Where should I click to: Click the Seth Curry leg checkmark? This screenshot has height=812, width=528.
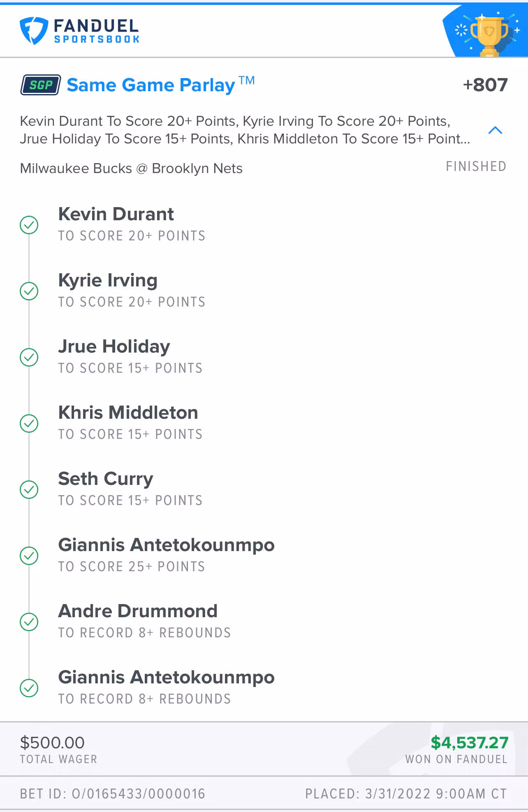tap(29, 489)
